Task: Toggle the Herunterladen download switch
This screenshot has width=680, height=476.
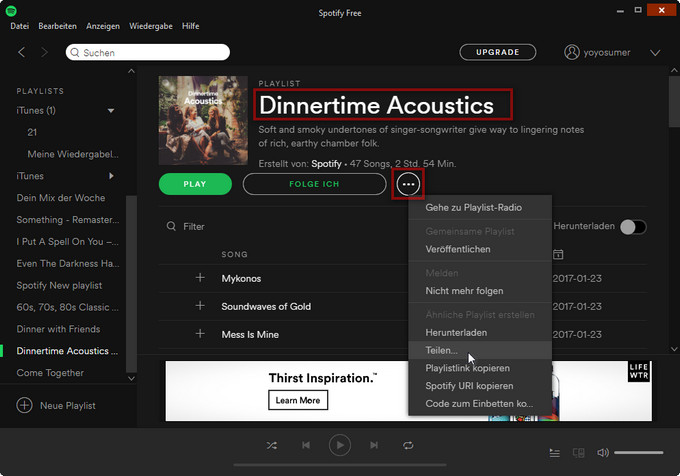Action: pyautogui.click(x=633, y=227)
